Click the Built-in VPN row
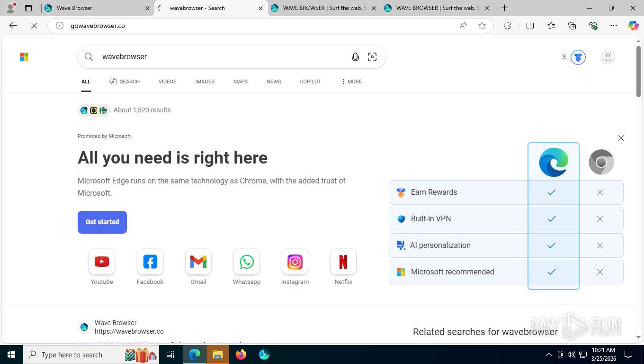Image resolution: width=644 pixels, height=364 pixels. click(x=506, y=219)
